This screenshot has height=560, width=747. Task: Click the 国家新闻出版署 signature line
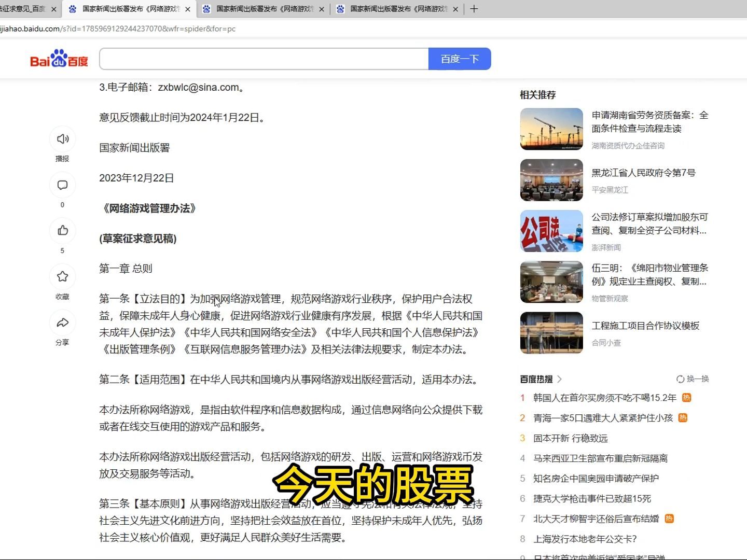[135, 148]
